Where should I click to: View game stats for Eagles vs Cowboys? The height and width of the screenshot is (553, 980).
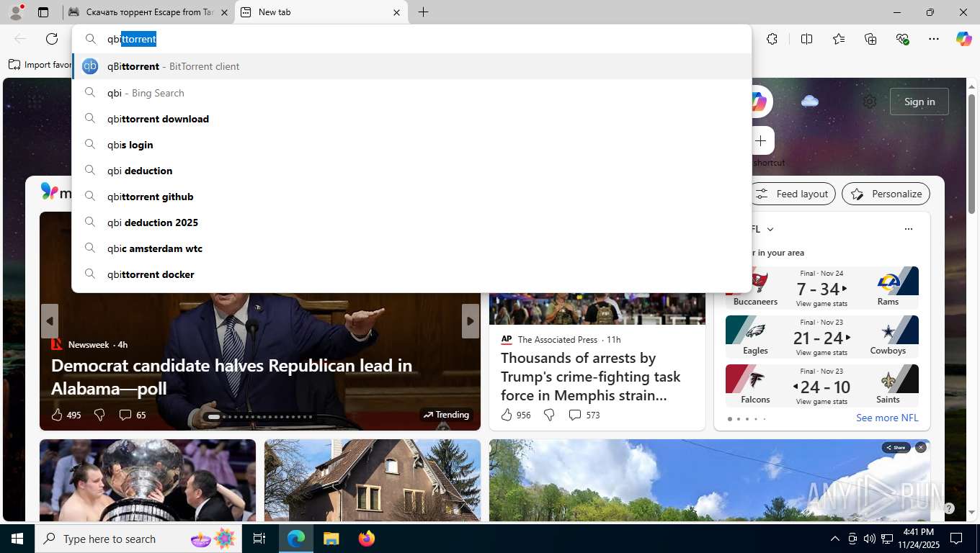[821, 353]
